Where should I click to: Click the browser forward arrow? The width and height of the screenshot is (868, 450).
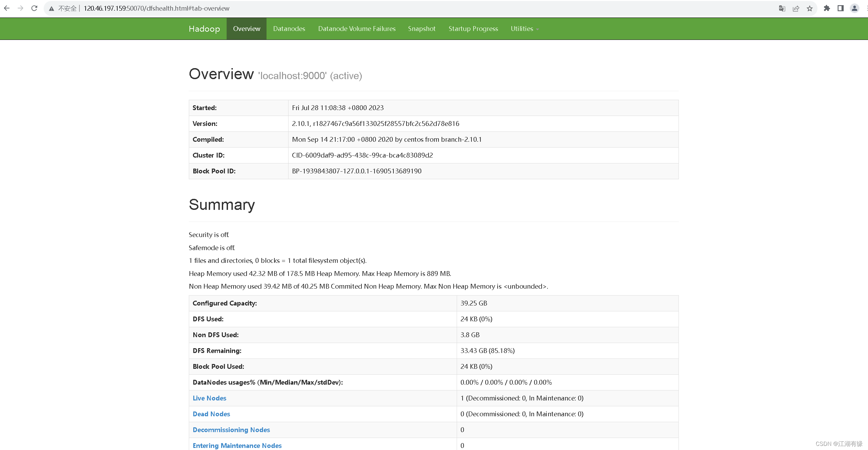[x=20, y=8]
